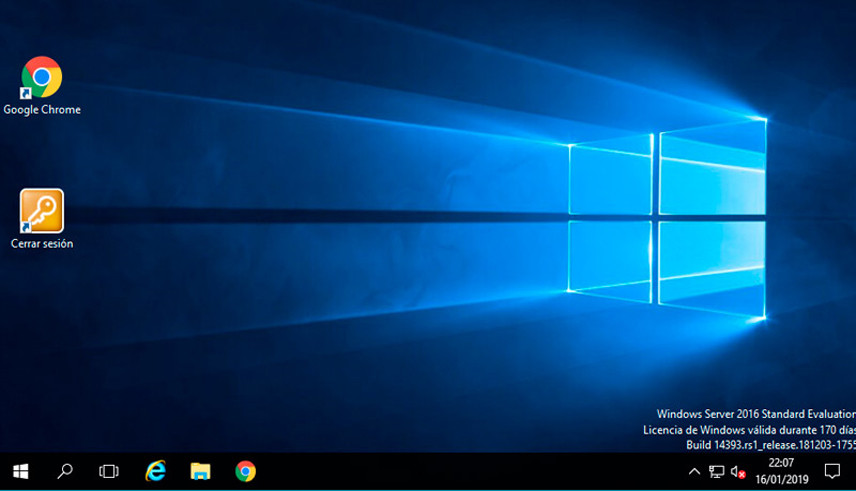Click the clock showing 22:07

tap(780, 464)
